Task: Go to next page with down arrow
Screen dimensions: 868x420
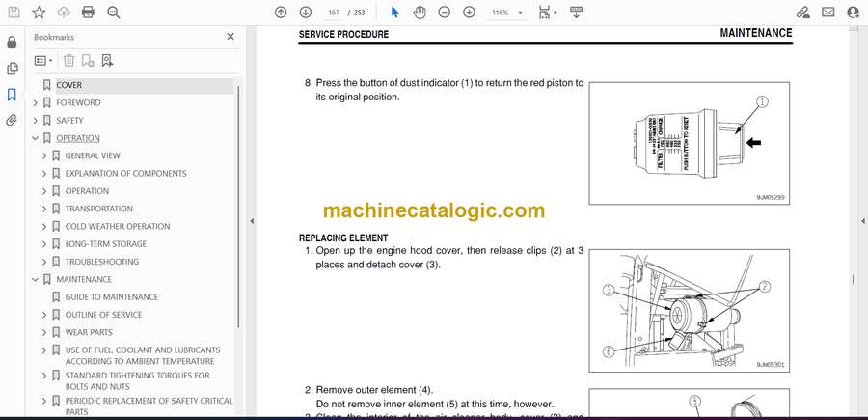Action: tap(305, 13)
